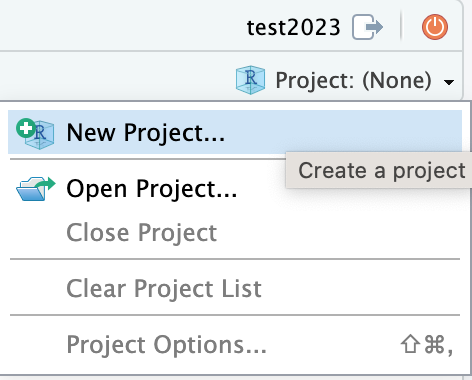Expand the project menu dropdown arrow
The height and width of the screenshot is (380, 472).
point(449,82)
